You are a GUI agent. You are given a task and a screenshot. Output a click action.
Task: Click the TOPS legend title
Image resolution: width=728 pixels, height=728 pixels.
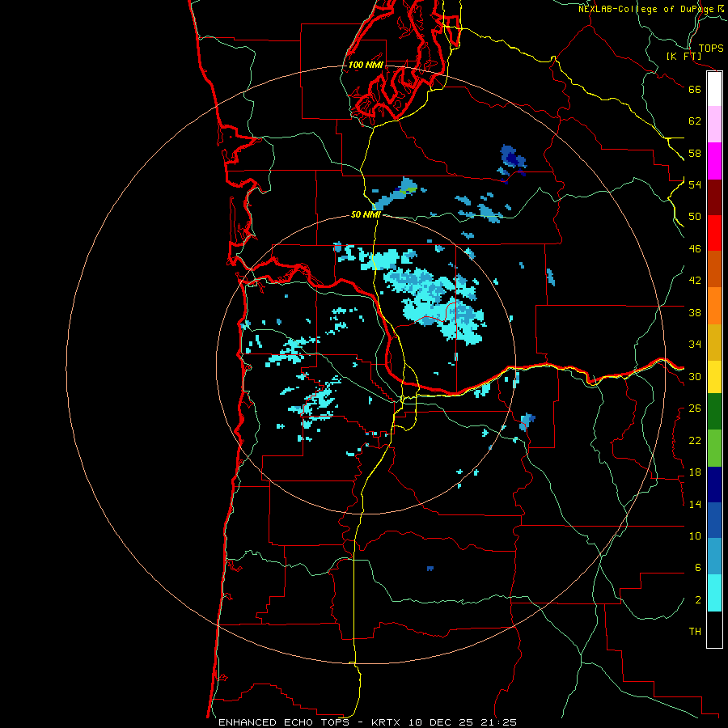711,49
